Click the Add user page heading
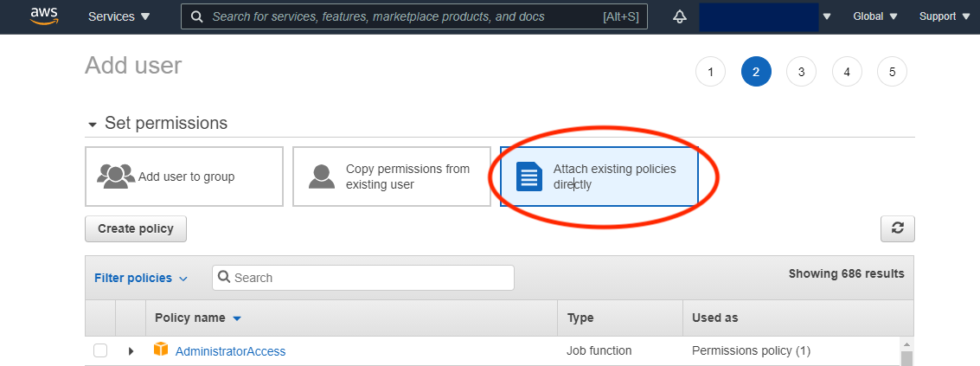Viewport: 980px width, 366px height. [x=133, y=65]
